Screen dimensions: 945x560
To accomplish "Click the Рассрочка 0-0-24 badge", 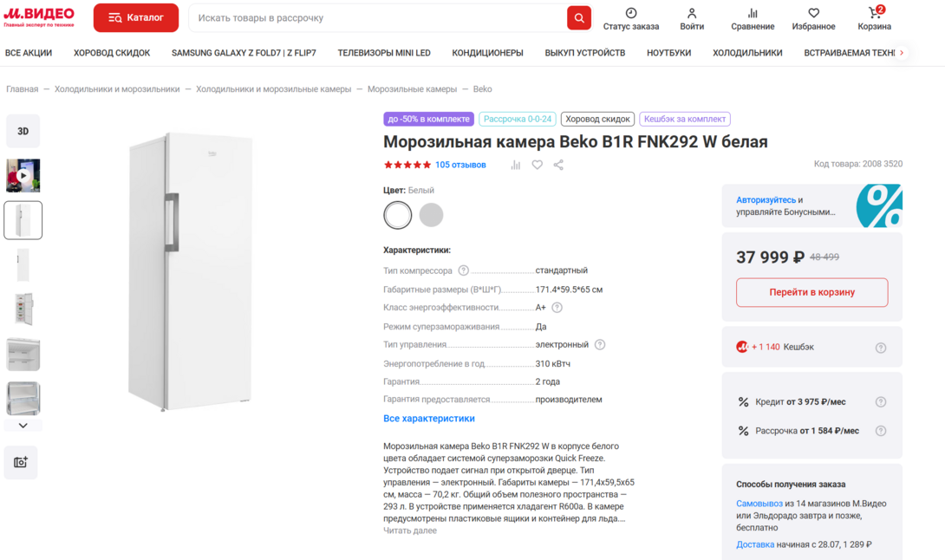I will (x=517, y=119).
